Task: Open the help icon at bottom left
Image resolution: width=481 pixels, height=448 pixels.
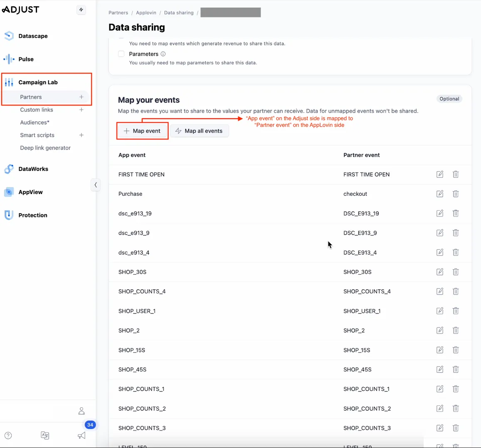Action: pos(8,435)
